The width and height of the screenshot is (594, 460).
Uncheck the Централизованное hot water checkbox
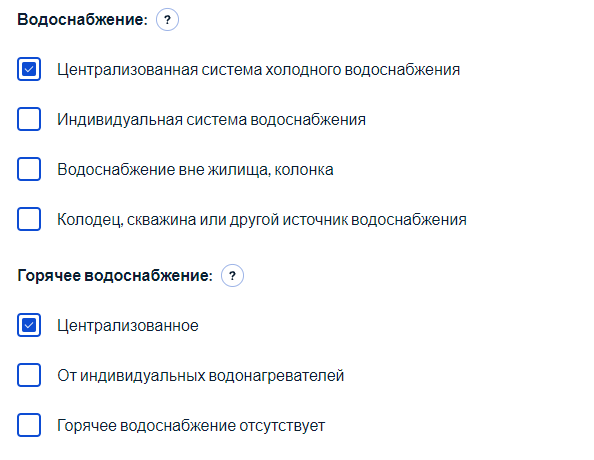[x=29, y=325]
